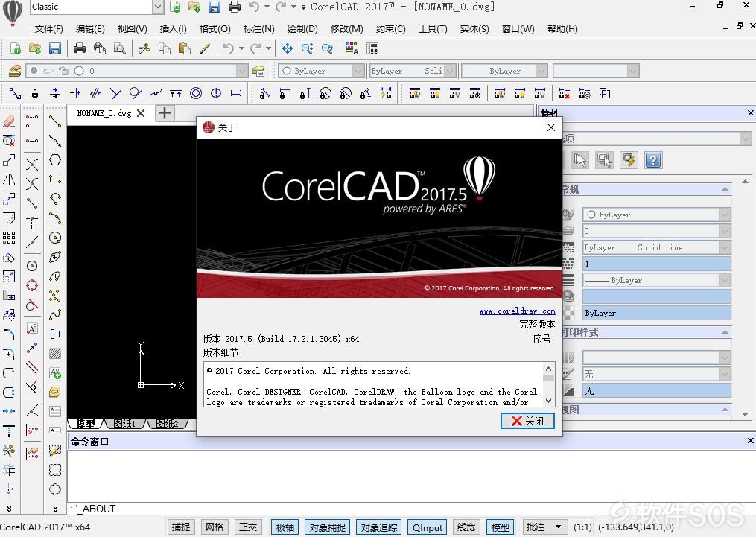Click the scale value 1 field in Properties
Image resolution: width=756 pixels, height=537 pixels.
[656, 264]
